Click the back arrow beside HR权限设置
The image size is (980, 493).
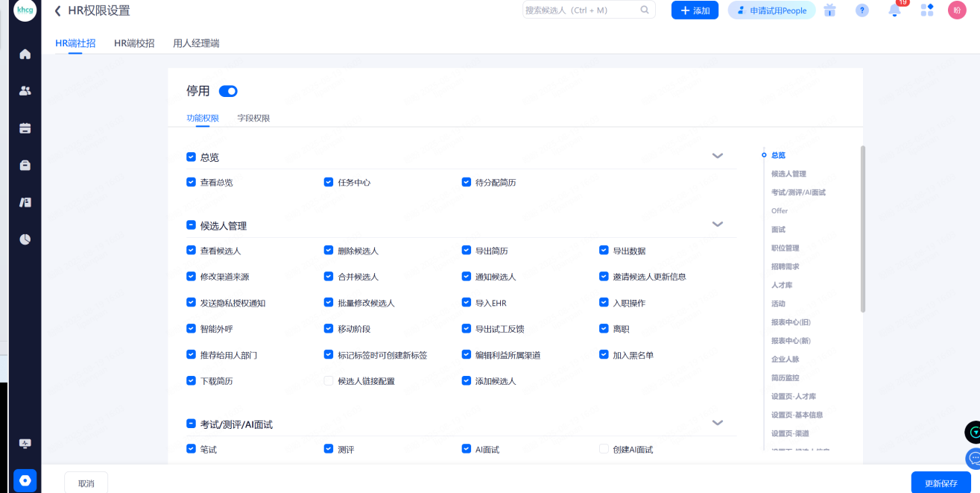pyautogui.click(x=57, y=10)
